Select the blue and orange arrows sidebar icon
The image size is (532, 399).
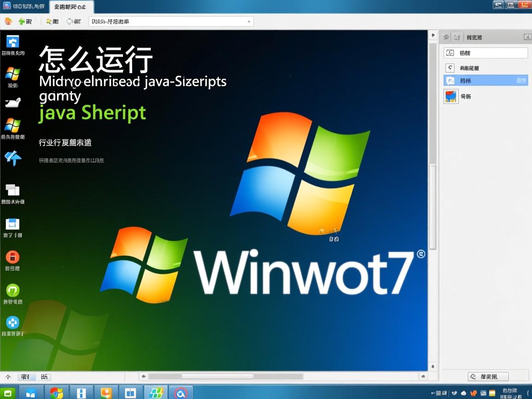coord(13,157)
